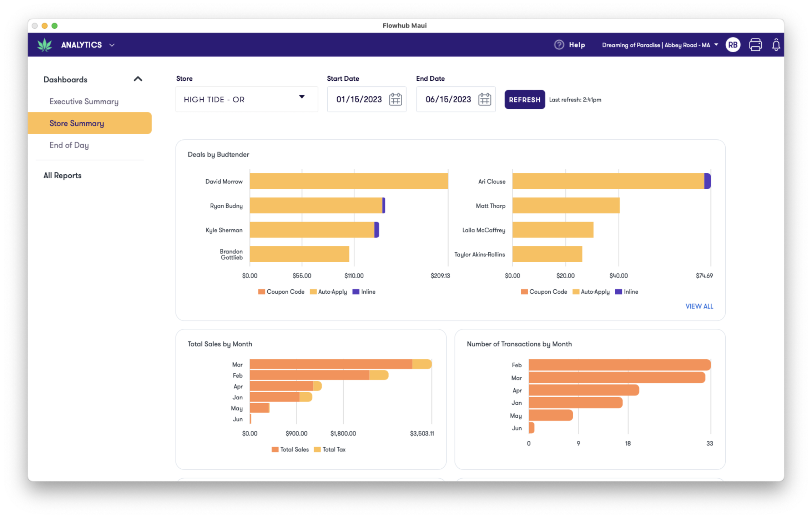The width and height of the screenshot is (812, 518).
Task: Toggle Inline legend in right budtender chart
Action: (627, 292)
